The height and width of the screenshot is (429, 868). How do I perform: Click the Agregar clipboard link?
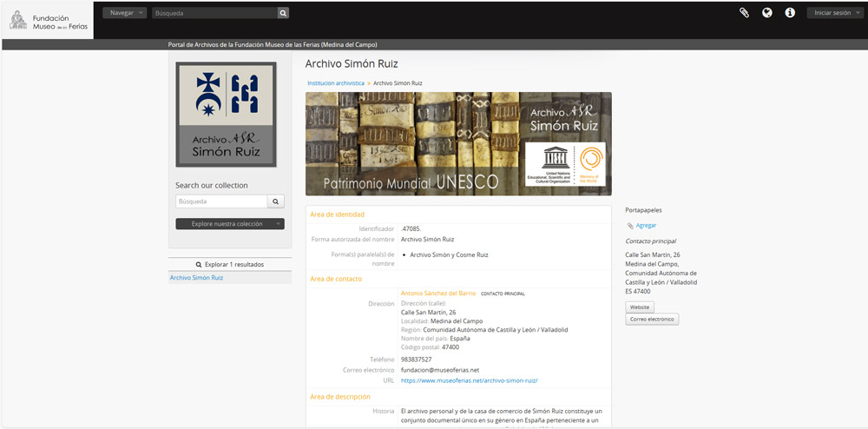pos(646,226)
